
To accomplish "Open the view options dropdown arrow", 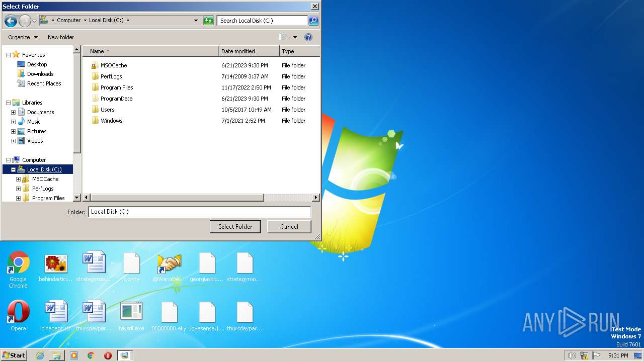I will (295, 37).
